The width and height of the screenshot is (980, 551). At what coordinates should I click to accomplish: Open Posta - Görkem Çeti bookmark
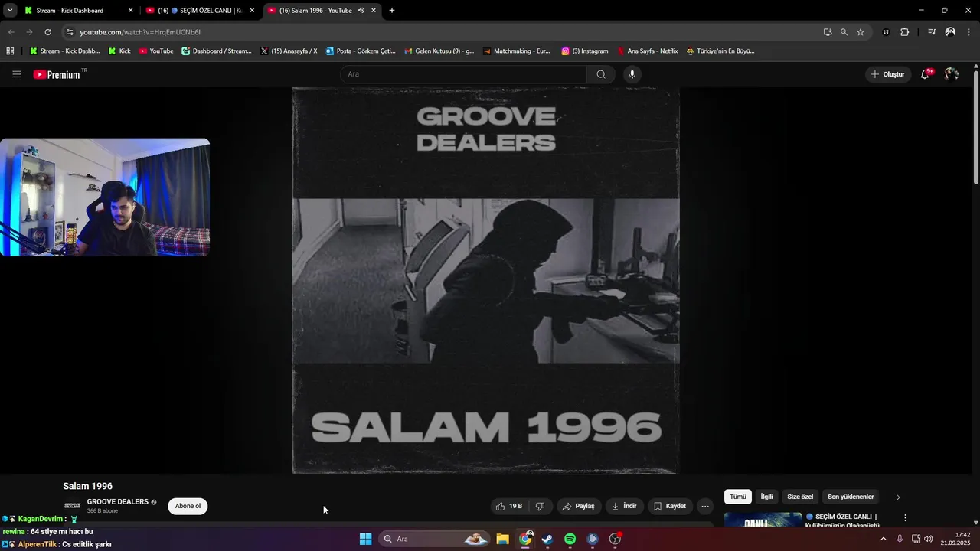(361, 51)
